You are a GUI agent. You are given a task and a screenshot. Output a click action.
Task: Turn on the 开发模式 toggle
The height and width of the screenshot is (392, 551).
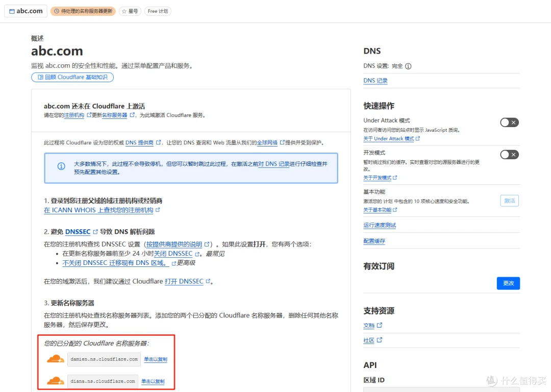point(509,155)
